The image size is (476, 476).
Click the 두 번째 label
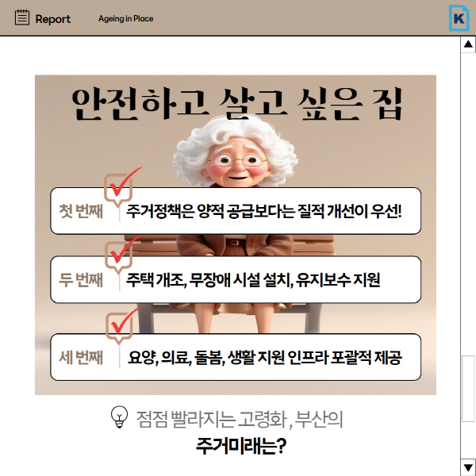(81, 279)
